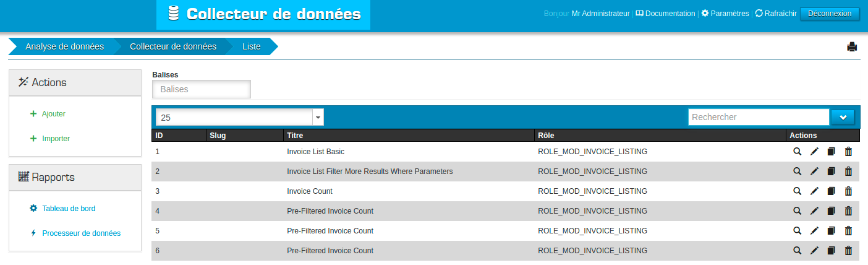Viewport: 868px width, 265px height.
Task: Edit the Invoice Count row with pencil icon
Action: (x=814, y=191)
